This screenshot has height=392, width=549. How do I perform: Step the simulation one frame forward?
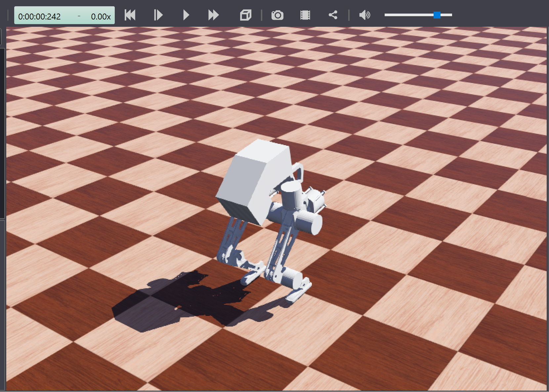click(158, 15)
